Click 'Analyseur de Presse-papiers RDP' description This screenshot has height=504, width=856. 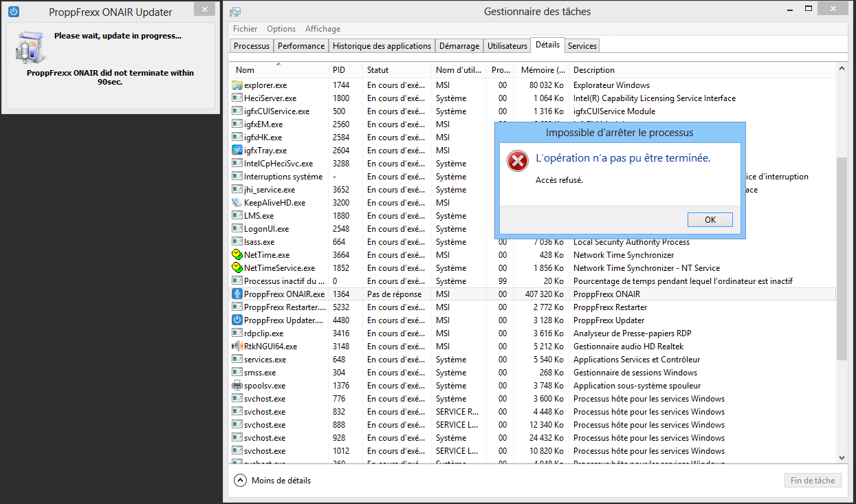pyautogui.click(x=634, y=333)
